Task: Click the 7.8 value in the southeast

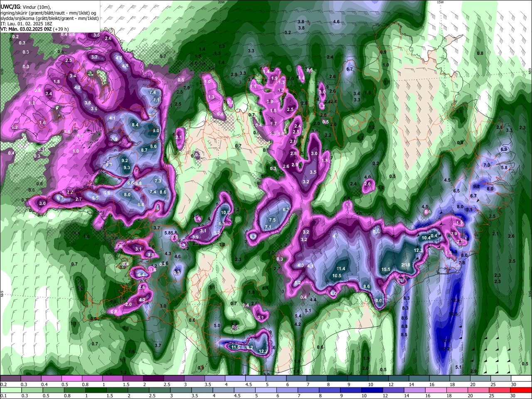Action: (x=462, y=263)
